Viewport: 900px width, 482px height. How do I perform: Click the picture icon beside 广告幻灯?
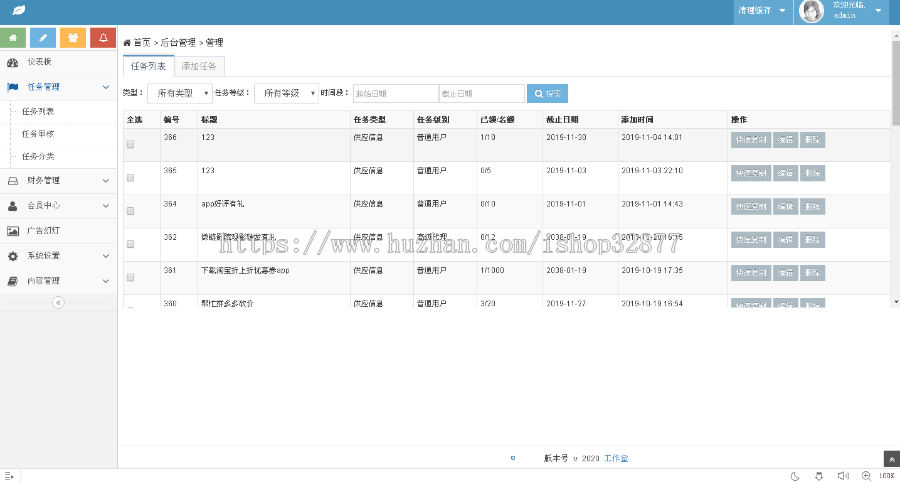(13, 231)
